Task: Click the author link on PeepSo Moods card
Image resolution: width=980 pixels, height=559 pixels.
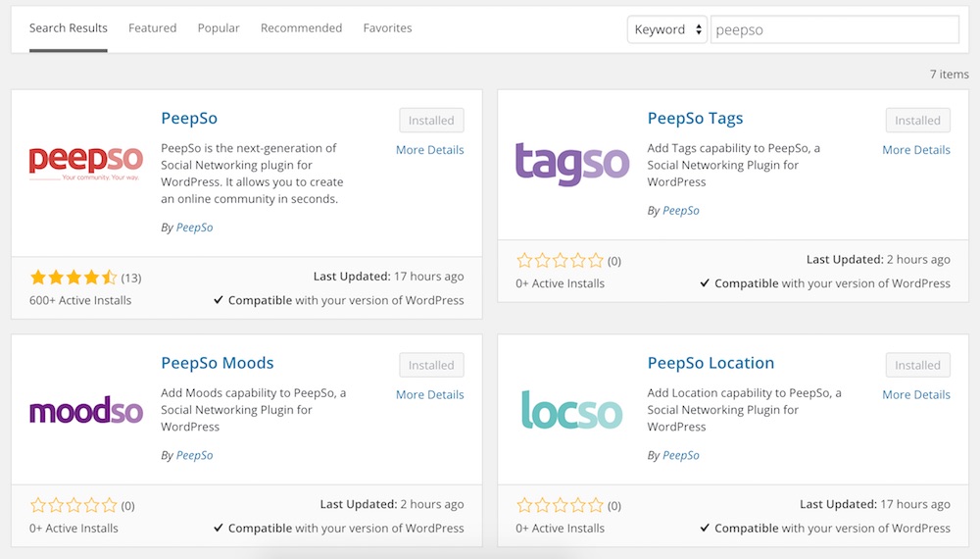Action: click(194, 455)
